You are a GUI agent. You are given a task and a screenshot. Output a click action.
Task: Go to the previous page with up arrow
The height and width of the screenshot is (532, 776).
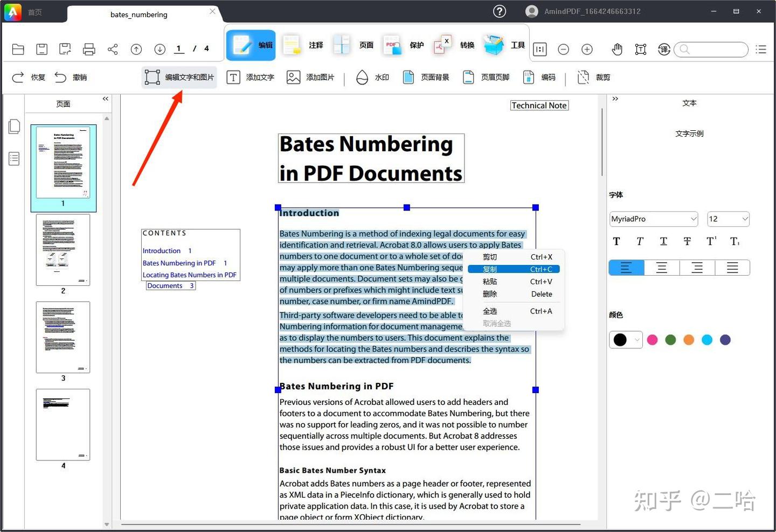pos(136,50)
